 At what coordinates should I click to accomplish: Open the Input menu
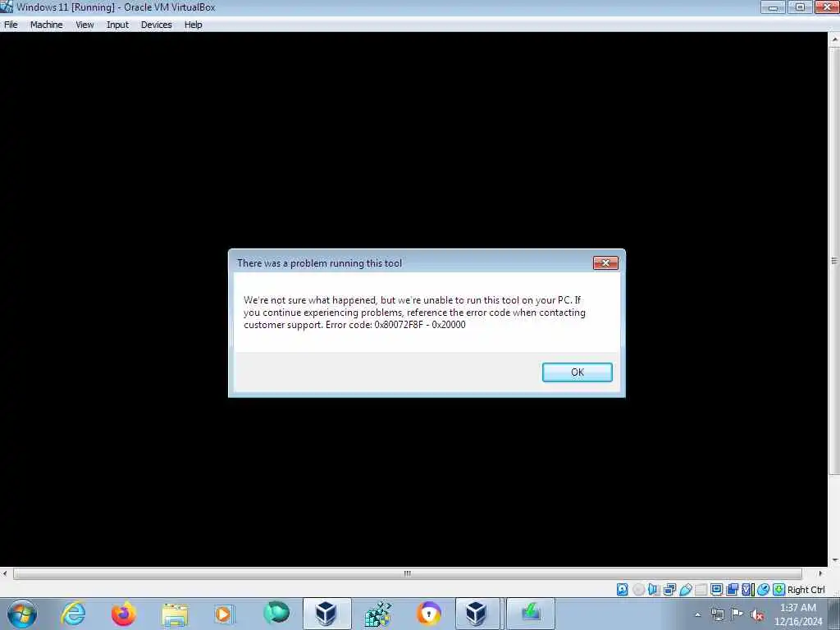pyautogui.click(x=117, y=25)
